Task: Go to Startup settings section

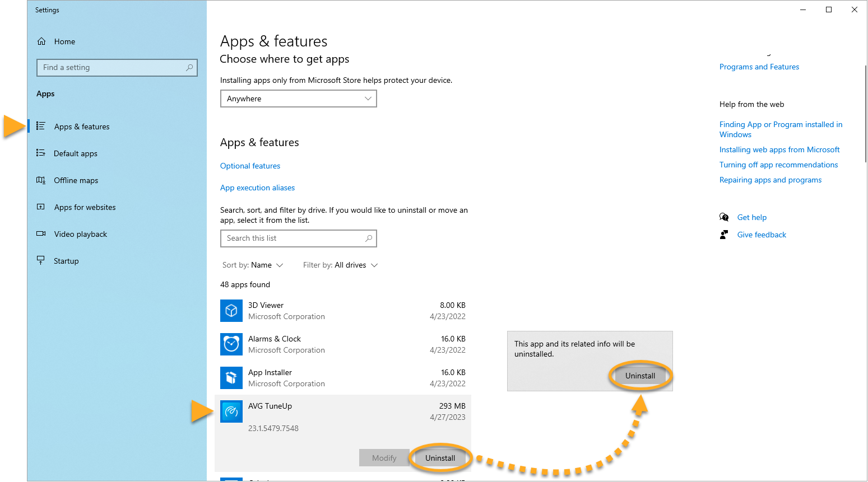Action: click(66, 261)
